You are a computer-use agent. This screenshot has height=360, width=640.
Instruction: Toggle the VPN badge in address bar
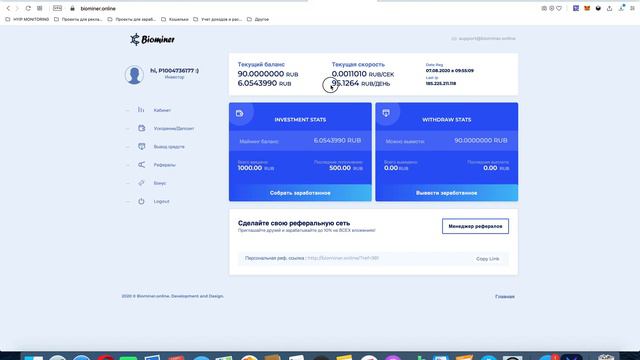tap(58, 8)
